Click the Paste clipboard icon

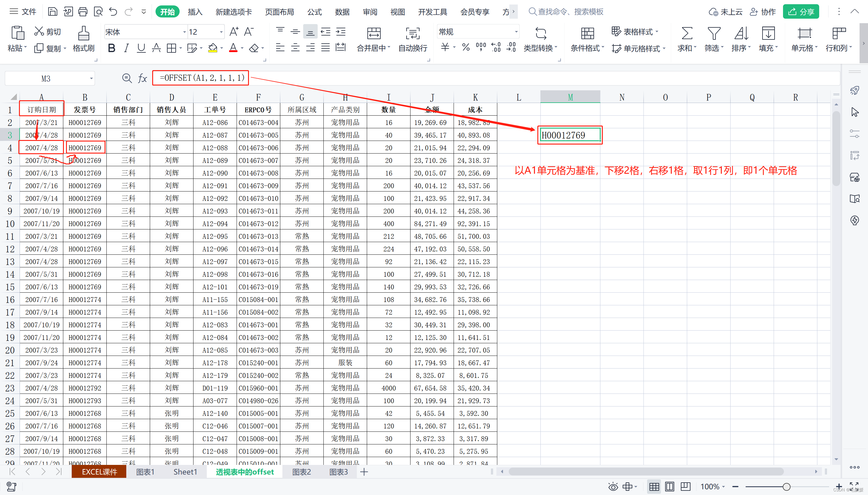coord(18,33)
